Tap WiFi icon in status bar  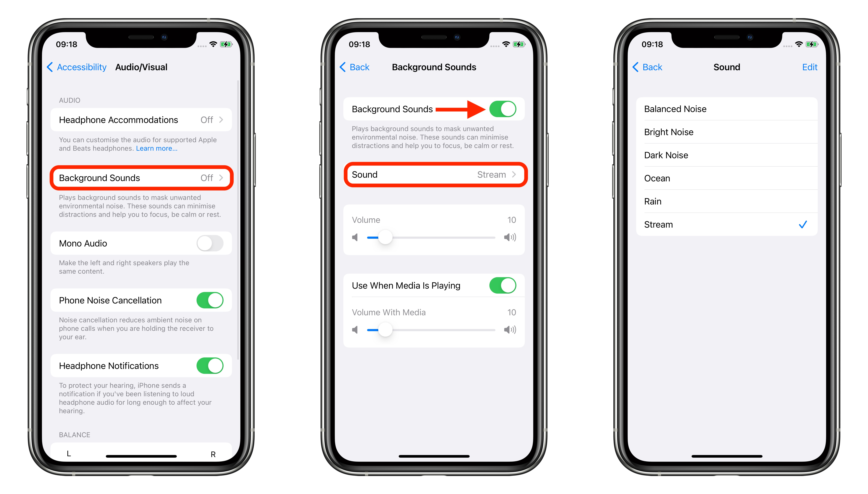(x=210, y=42)
